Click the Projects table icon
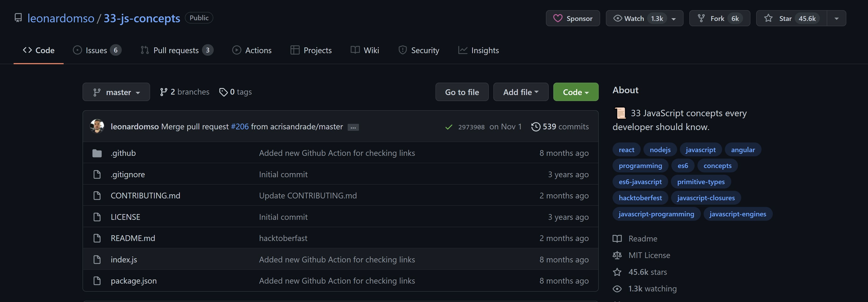868x302 pixels. point(295,50)
